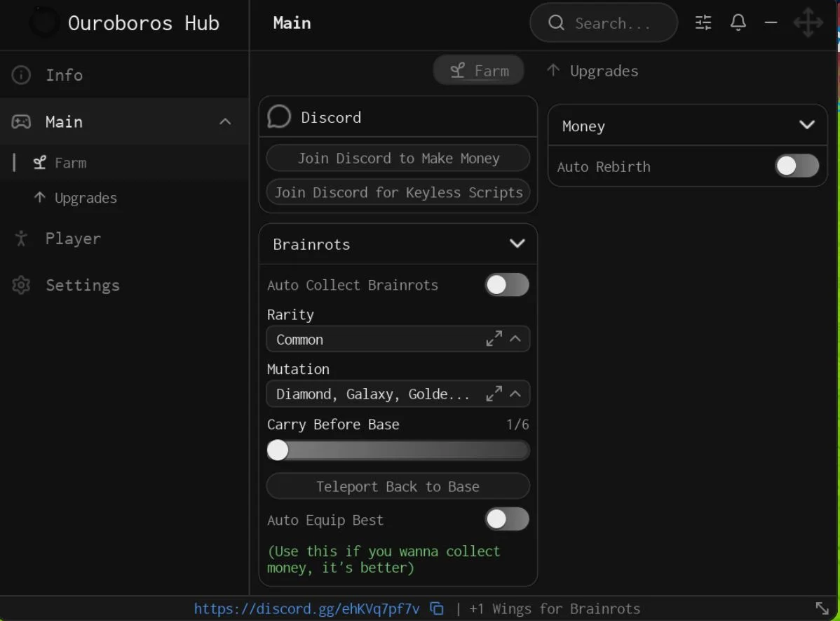Open the filter sliders icon in header
840x621 pixels.
(703, 22)
